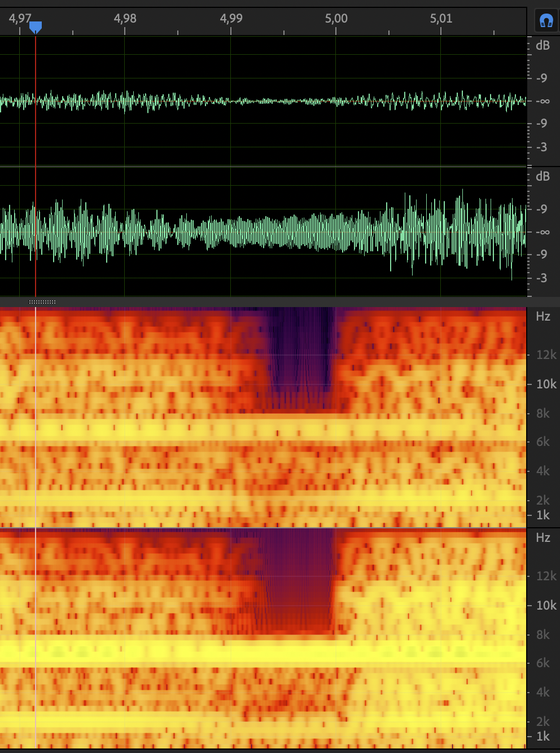
Task: Click 10k on the upper spectrogram frequency scale
Action: click(x=546, y=384)
